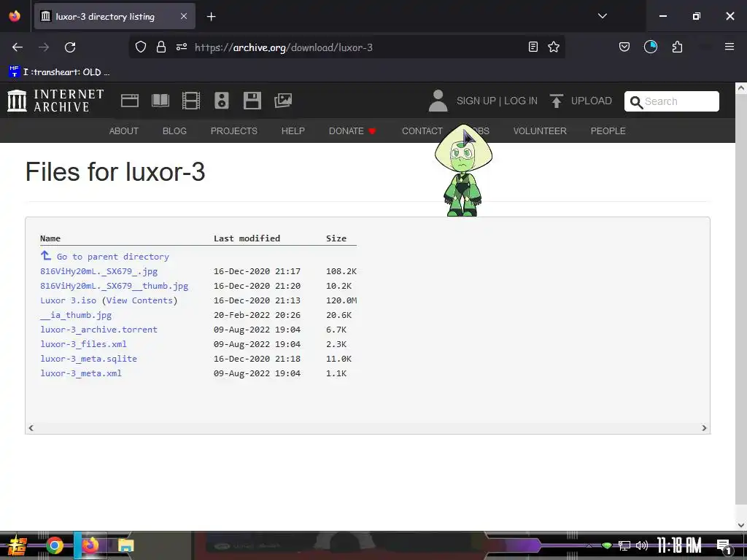Open the BLOG menu item
This screenshot has width=747, height=560.
coord(174,131)
